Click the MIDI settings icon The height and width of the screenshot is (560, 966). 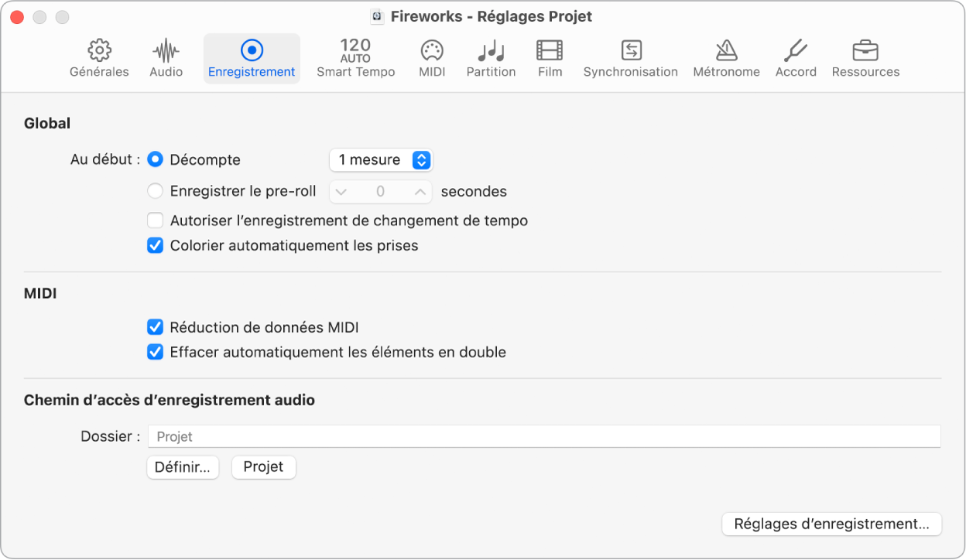coord(431,56)
